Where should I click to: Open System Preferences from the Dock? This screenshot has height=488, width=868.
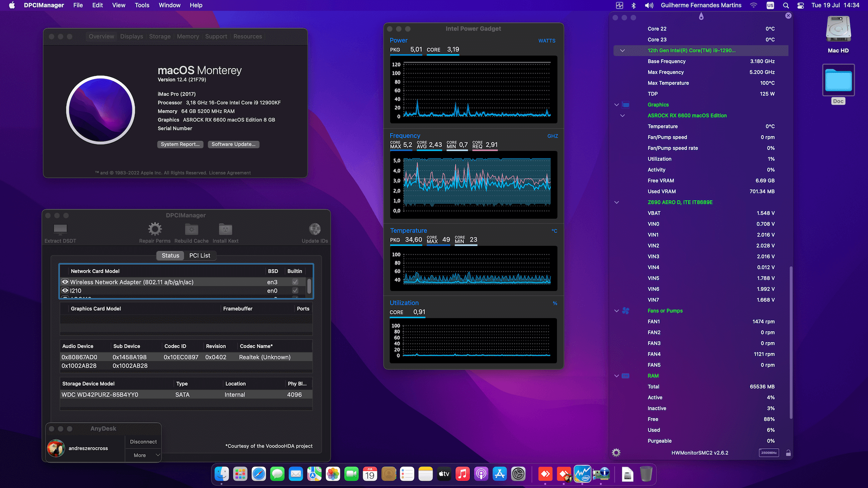[x=518, y=474]
